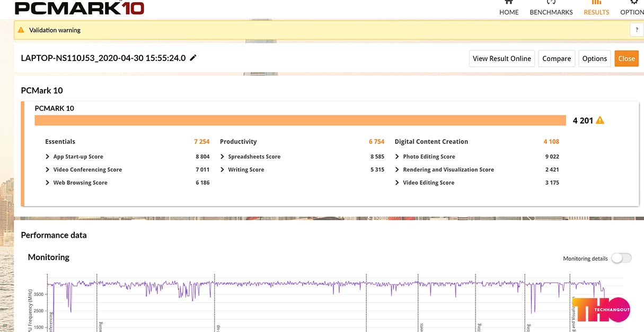The image size is (644, 332).
Task: Select the Productivity score 6 754
Action: 377,142
